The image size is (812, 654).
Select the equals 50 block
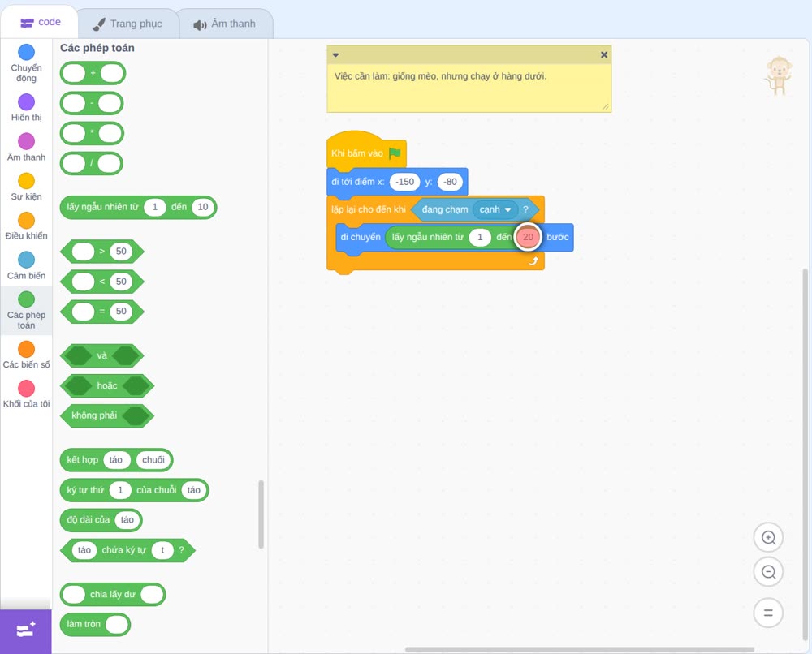click(102, 312)
